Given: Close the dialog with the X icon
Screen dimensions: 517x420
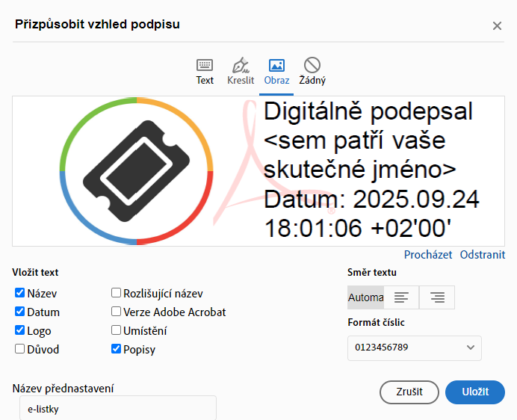Looking at the screenshot, I should (497, 26).
